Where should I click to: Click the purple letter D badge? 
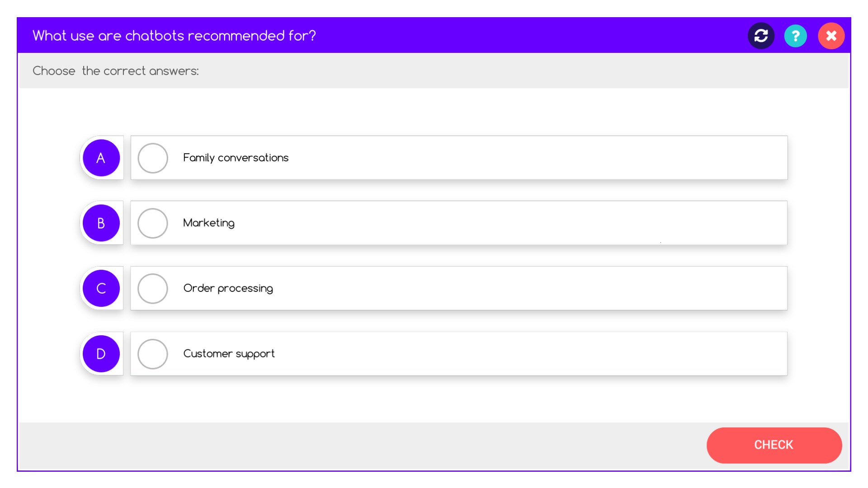(x=101, y=354)
